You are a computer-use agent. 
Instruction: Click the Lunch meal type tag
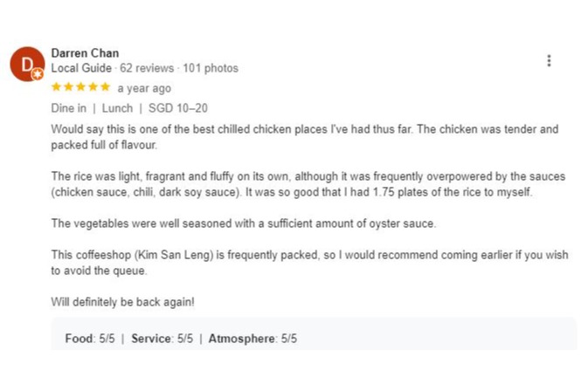point(117,108)
